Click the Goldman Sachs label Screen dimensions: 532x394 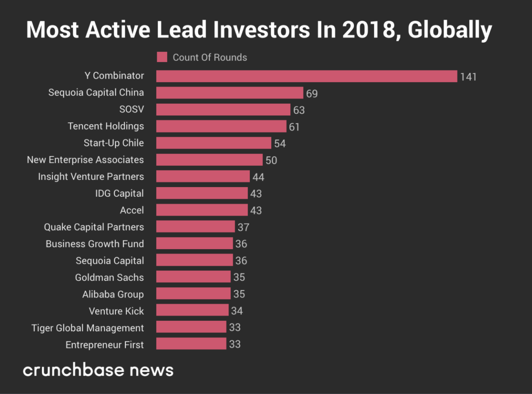pyautogui.click(x=109, y=277)
